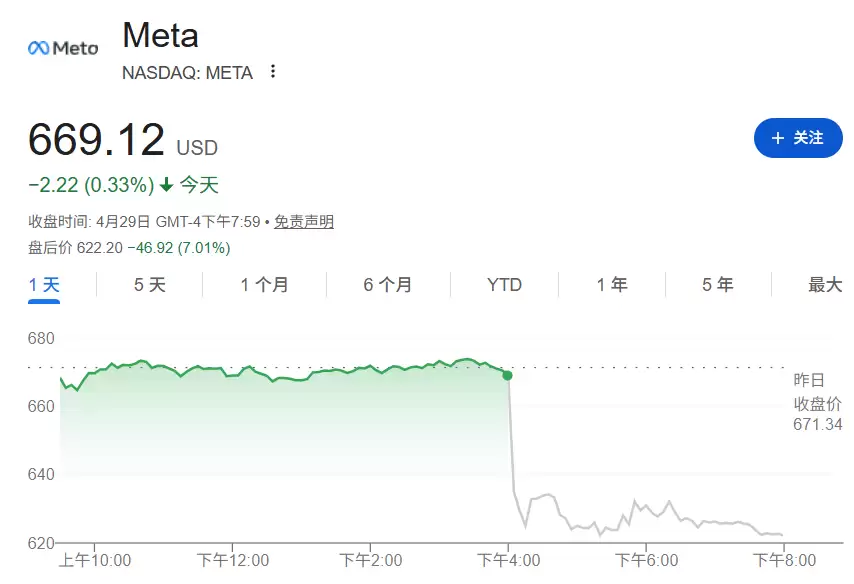This screenshot has width=854, height=584.
Task: Click the down arrow beside today's change
Action: 166,185
